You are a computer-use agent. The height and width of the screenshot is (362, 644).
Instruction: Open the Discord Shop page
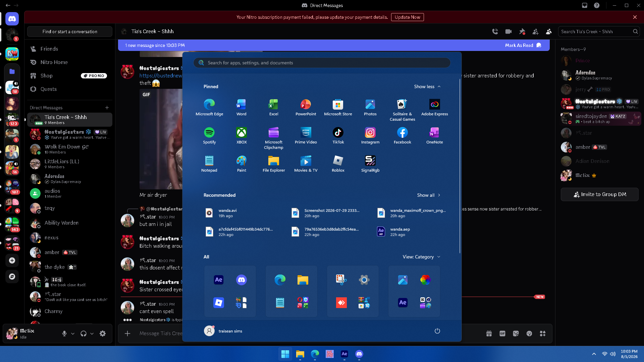(x=70, y=76)
